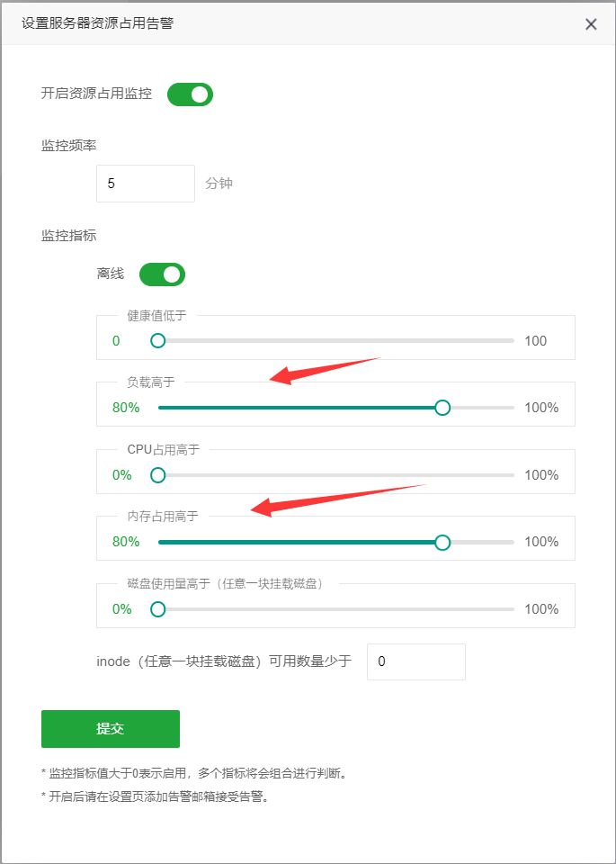
Task: Click the middle of the CPU占用高于 track
Action: 335,475
